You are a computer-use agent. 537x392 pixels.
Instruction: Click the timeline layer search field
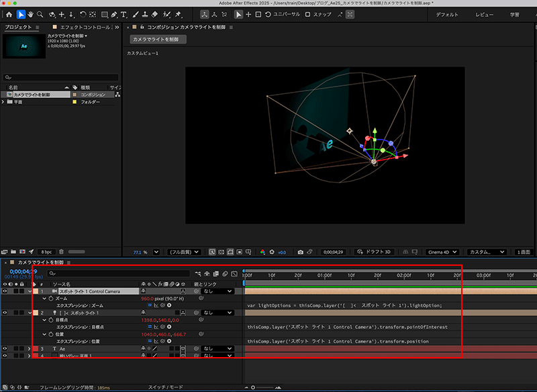click(114, 274)
